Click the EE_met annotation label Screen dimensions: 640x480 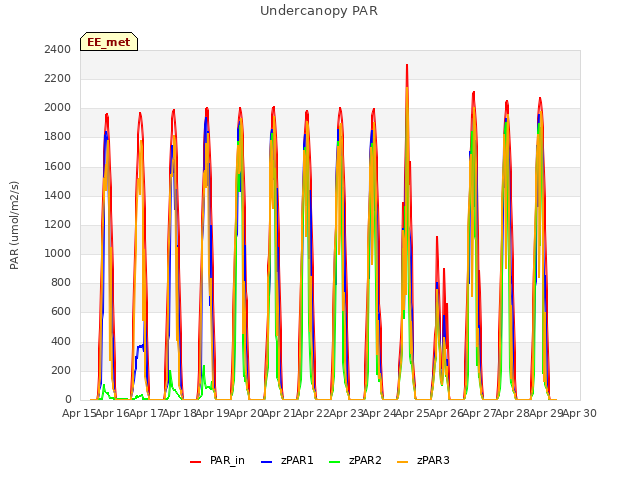[x=109, y=42]
